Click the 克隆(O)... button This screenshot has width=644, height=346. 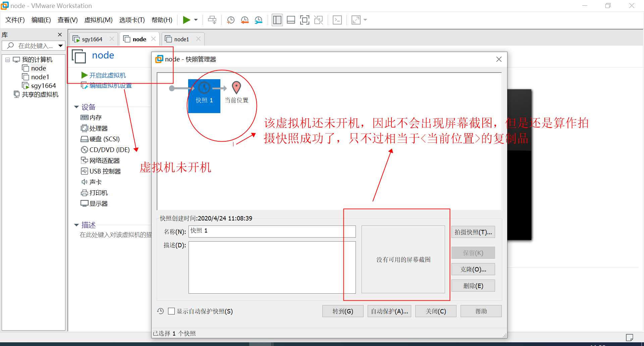[473, 269]
